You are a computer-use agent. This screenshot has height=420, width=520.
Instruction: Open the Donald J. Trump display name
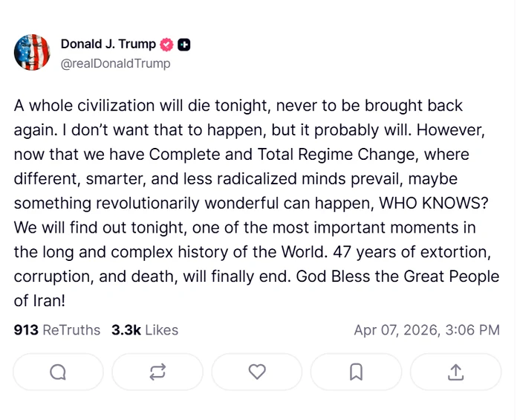108,45
